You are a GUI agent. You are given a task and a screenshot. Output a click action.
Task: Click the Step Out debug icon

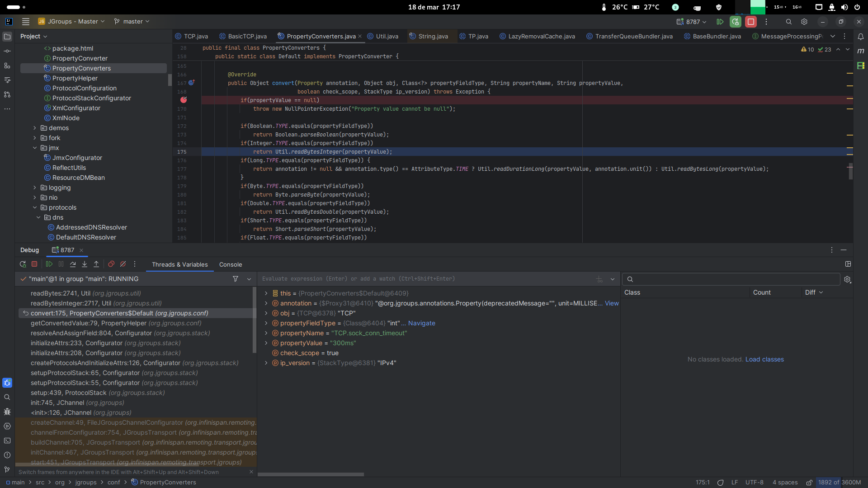coord(96,264)
